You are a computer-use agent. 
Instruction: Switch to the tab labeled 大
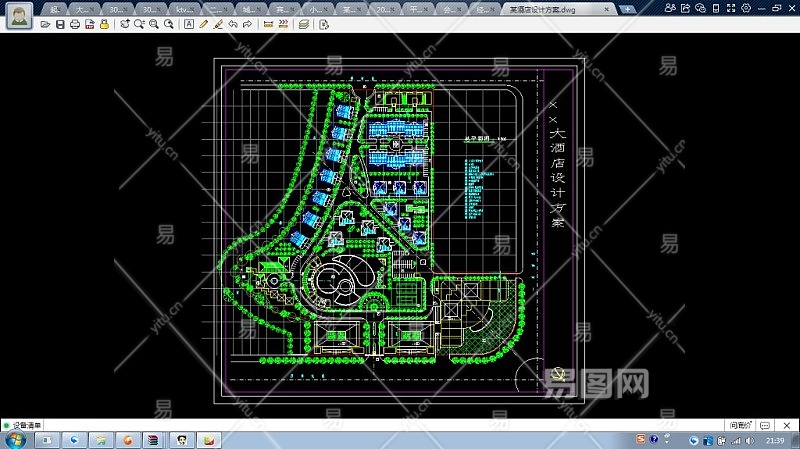tap(85, 9)
